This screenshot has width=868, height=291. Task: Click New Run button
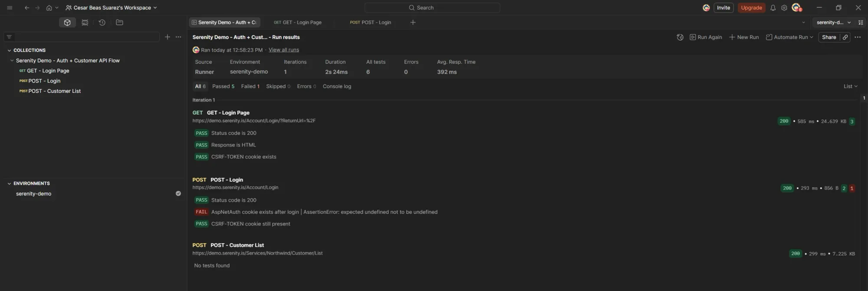pyautogui.click(x=744, y=37)
